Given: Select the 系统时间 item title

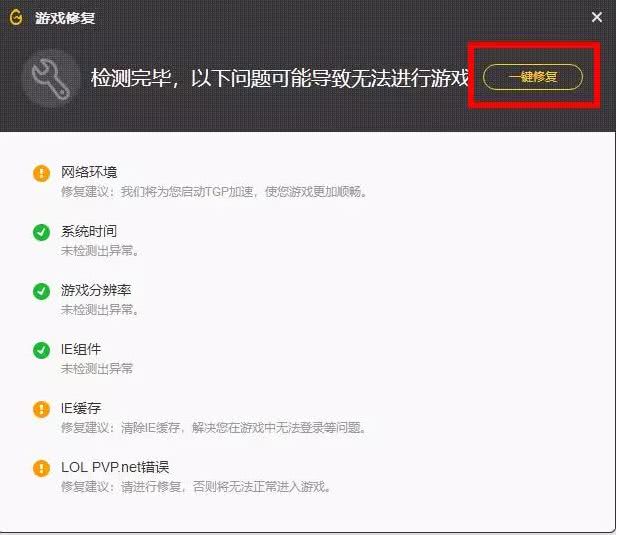Looking at the screenshot, I should [x=89, y=231].
